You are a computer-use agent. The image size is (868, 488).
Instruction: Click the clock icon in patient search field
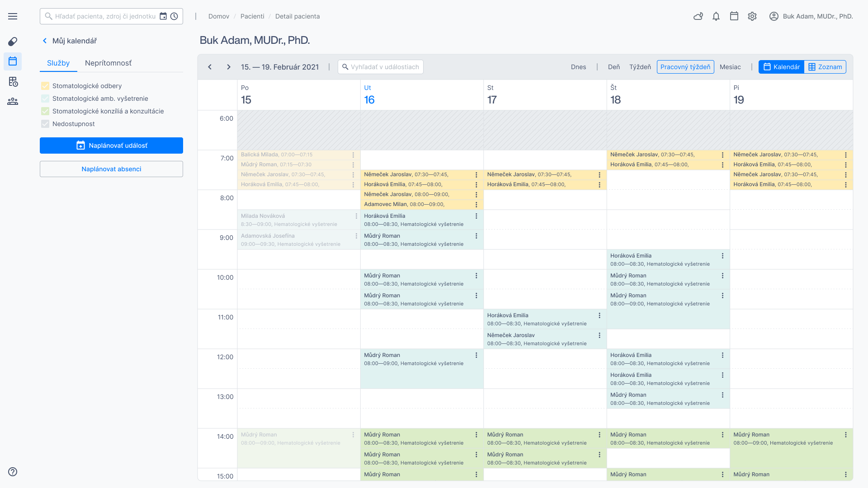(x=174, y=16)
